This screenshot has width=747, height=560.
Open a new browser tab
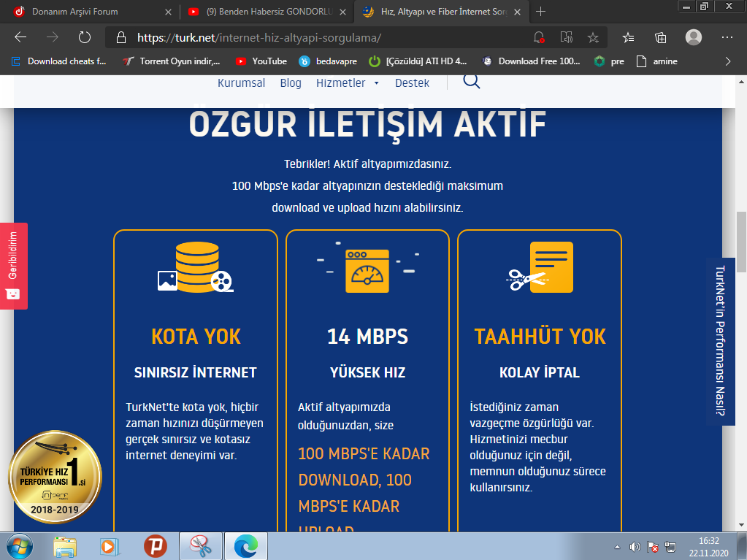point(540,12)
